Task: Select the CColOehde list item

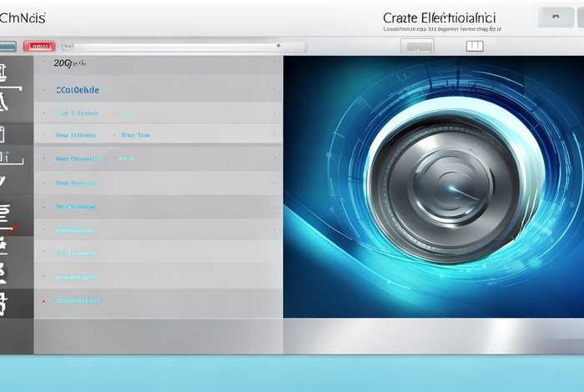Action: 77,89
